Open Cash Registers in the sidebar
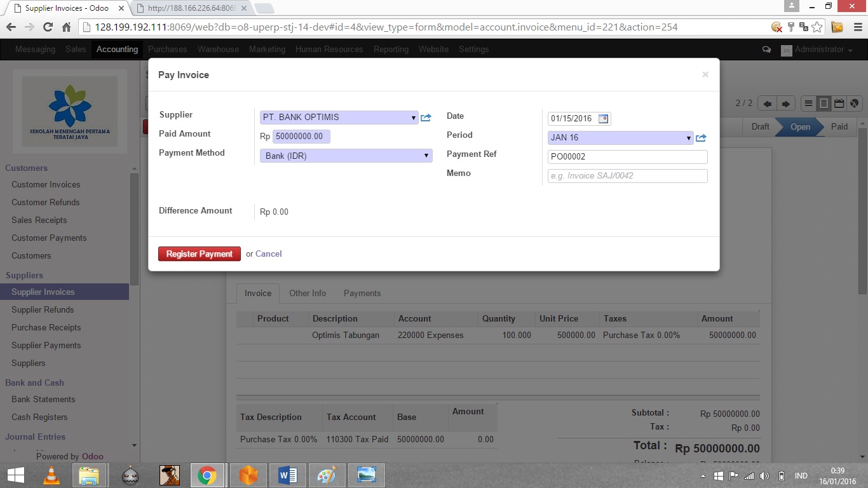The height and width of the screenshot is (488, 868). coord(39,417)
